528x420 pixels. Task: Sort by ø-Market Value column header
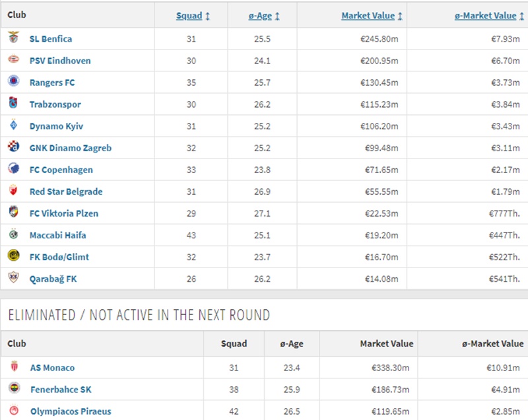(x=485, y=16)
